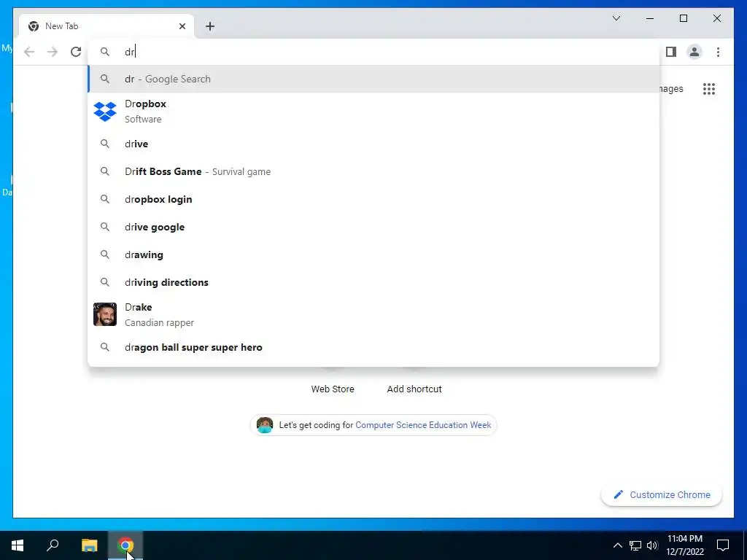Click search icon beside 'drawing' suggestion
The width and height of the screenshot is (747, 560).
click(105, 254)
